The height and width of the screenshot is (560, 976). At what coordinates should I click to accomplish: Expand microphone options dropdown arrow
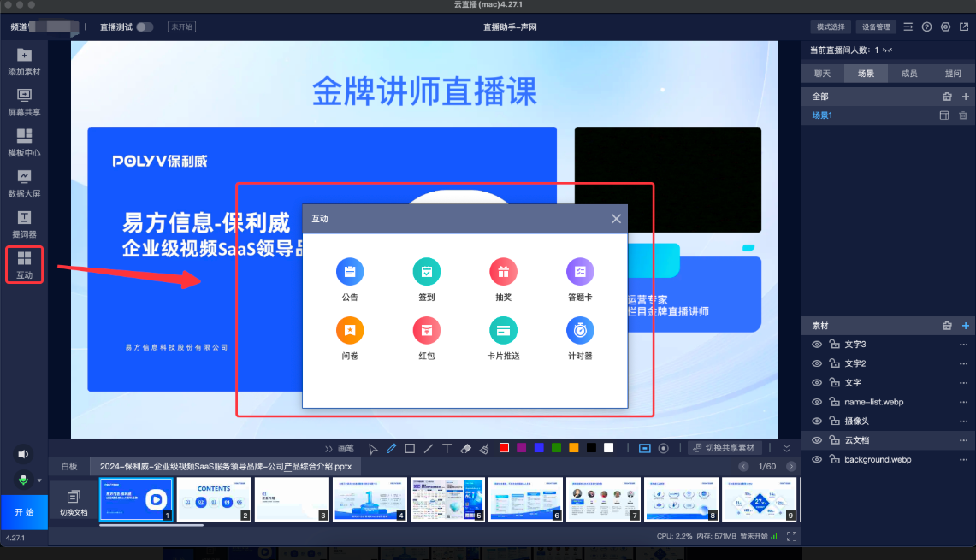[39, 480]
